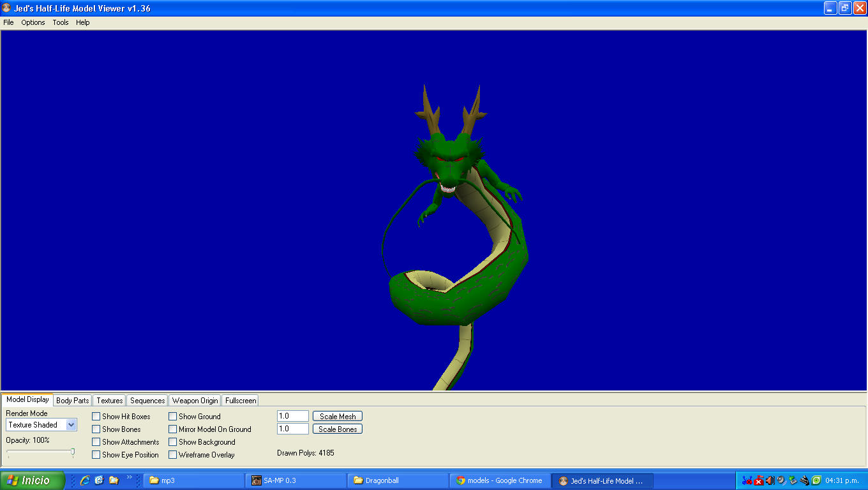The width and height of the screenshot is (868, 490).
Task: Click the folder icon in Quick Launch
Action: coord(114,480)
